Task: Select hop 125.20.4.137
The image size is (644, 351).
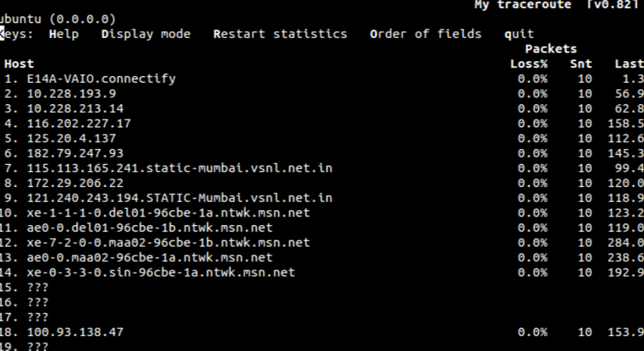Action: tap(71, 138)
